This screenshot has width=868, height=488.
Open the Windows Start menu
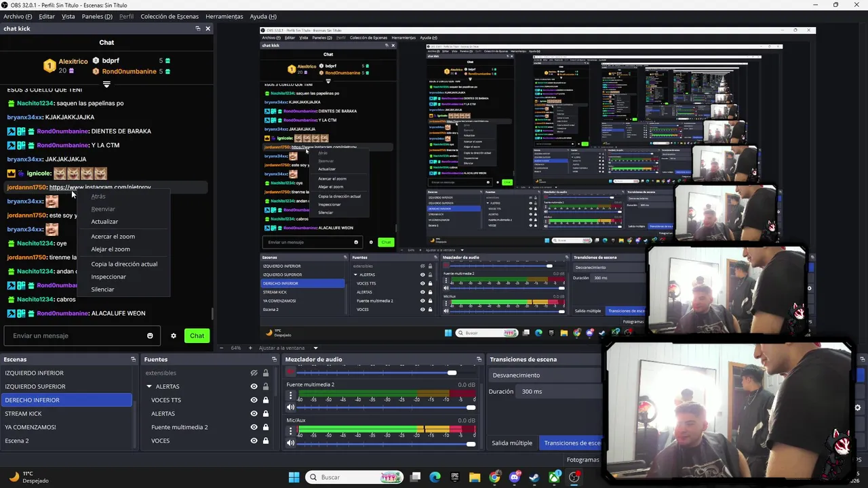[294, 477]
